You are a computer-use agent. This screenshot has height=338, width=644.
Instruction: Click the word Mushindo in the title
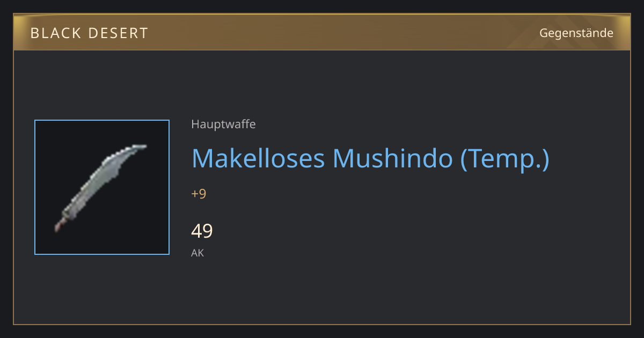tap(393, 158)
